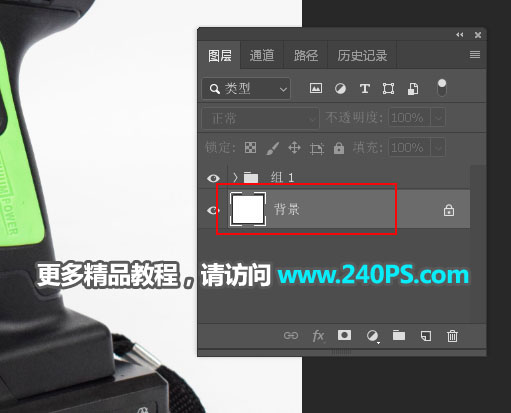Filter for type layers (T icon)
Screen dimensions: 511x413
click(x=365, y=89)
